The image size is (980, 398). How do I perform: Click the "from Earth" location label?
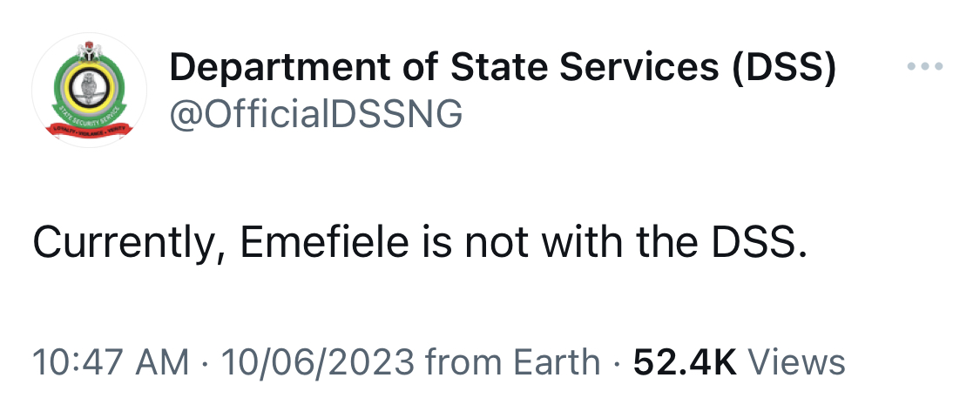[512, 361]
